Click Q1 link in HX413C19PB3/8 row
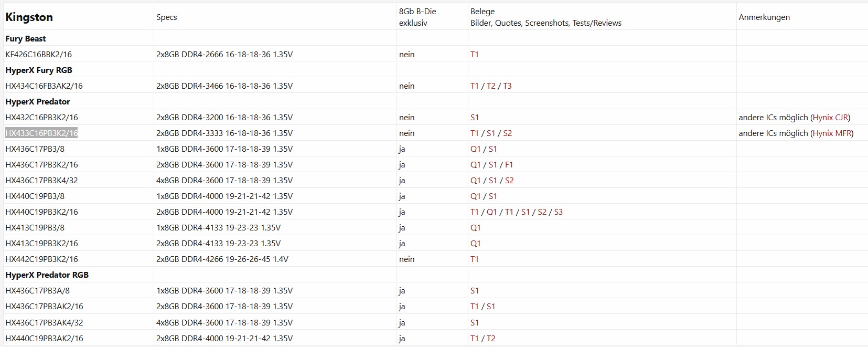Viewport: 868px width, 347px height. click(x=475, y=228)
